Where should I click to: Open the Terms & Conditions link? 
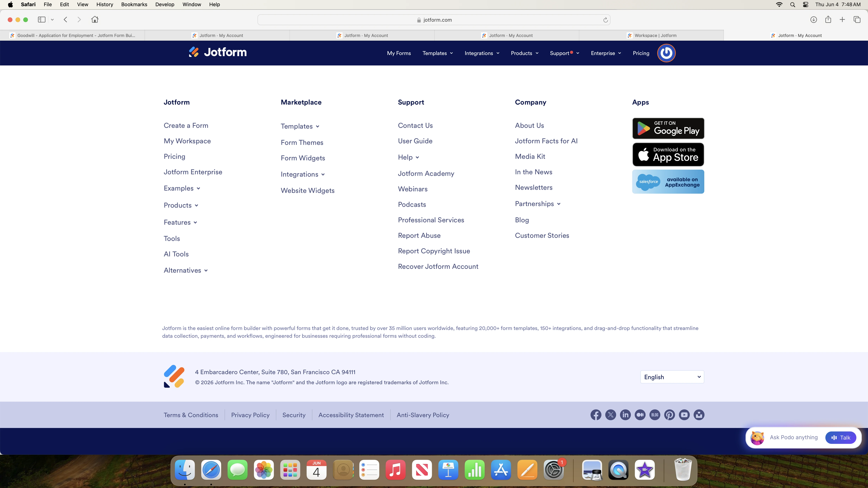point(191,415)
